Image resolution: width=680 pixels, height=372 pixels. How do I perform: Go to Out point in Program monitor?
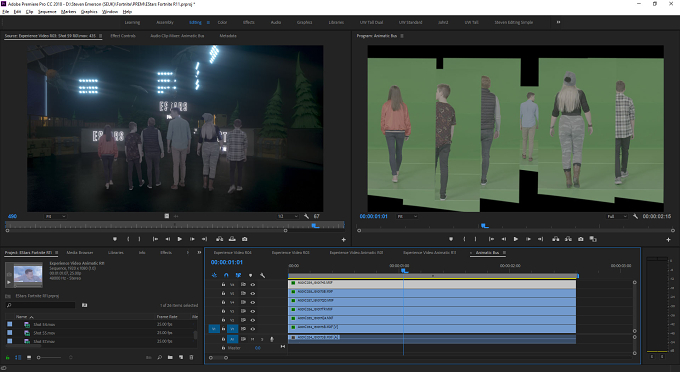[540, 239]
